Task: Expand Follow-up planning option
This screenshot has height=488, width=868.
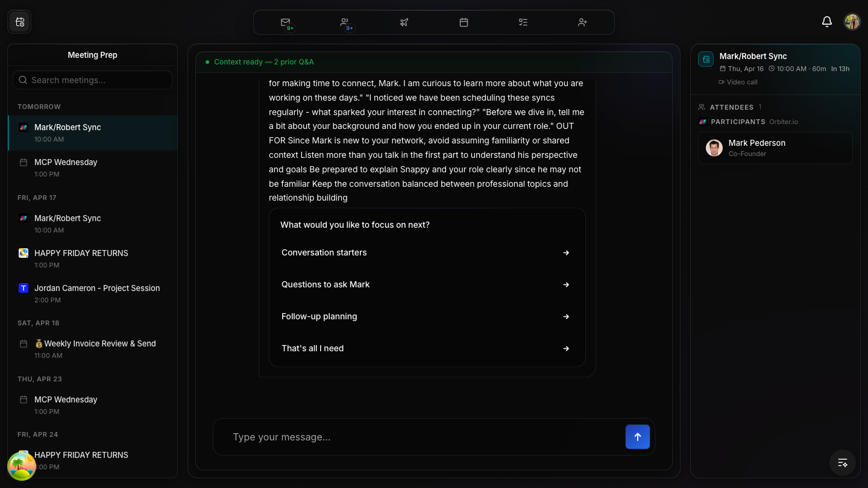Action: 427,316
